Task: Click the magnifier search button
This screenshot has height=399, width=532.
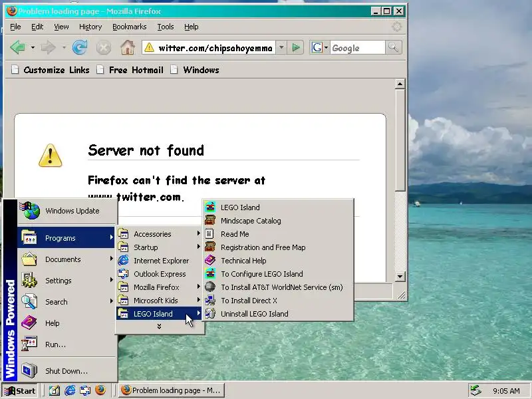Action: point(393,47)
